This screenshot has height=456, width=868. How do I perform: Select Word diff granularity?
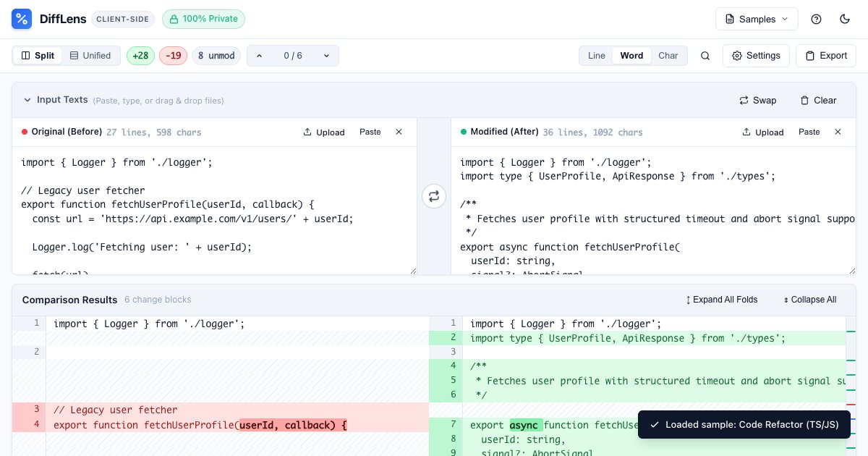point(631,56)
